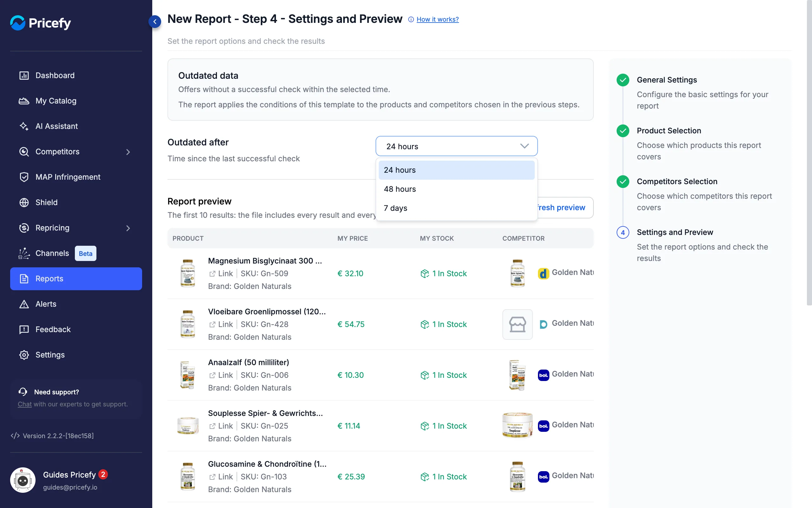The height and width of the screenshot is (508, 812).
Task: Open the Link for SKU Gn-428
Action: 221,324
